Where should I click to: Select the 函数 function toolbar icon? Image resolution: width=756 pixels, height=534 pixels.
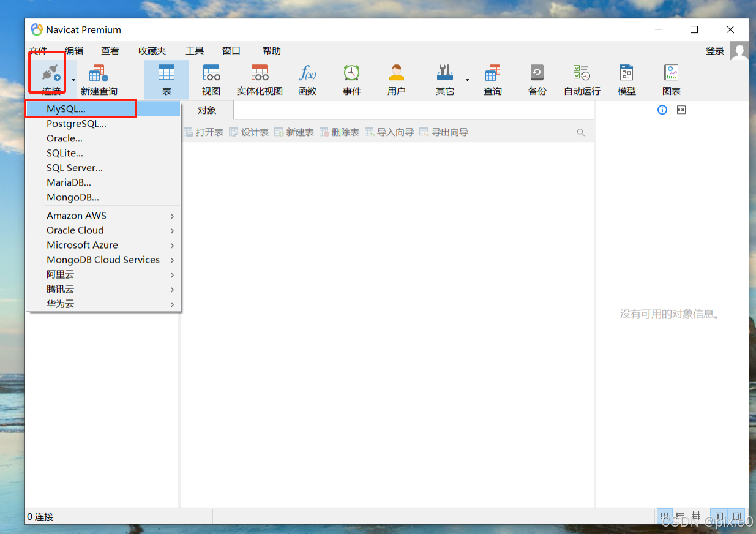pos(307,73)
